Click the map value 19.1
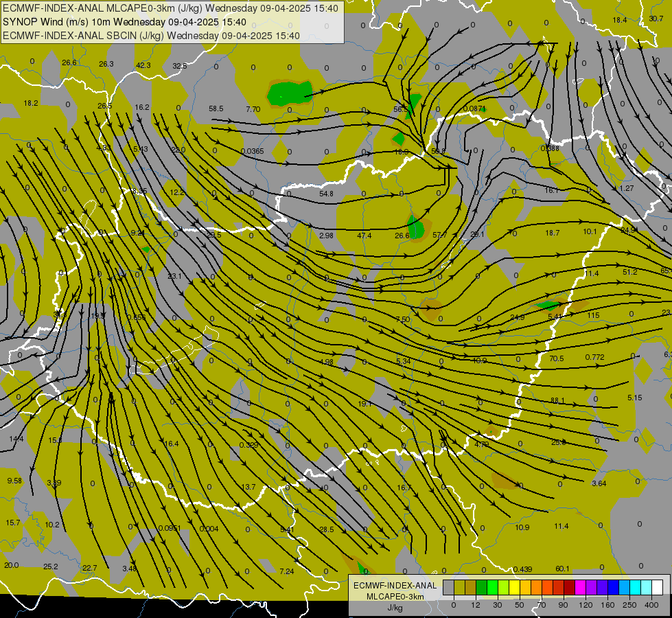This screenshot has width=672, height=618. [364, 404]
